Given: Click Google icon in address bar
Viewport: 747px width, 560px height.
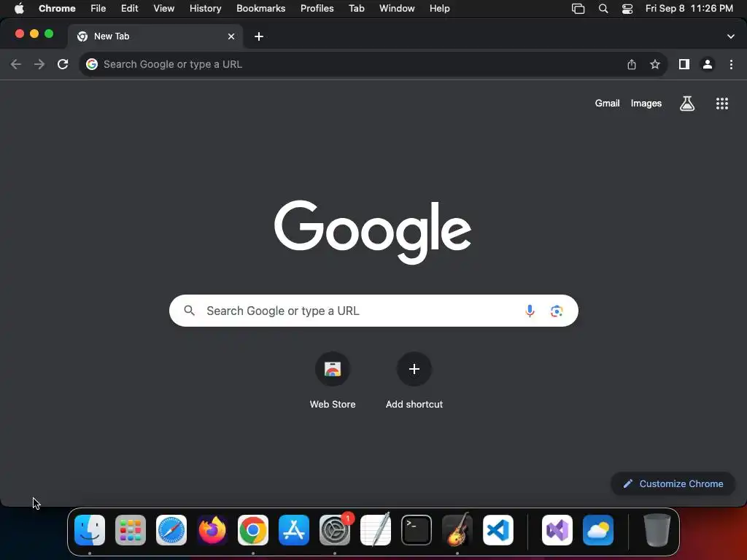Looking at the screenshot, I should pyautogui.click(x=92, y=64).
